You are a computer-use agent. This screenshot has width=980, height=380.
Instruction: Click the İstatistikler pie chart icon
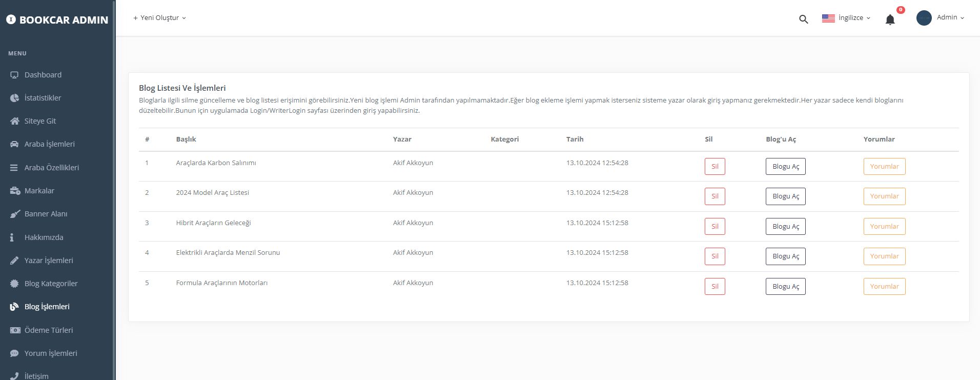click(x=14, y=98)
